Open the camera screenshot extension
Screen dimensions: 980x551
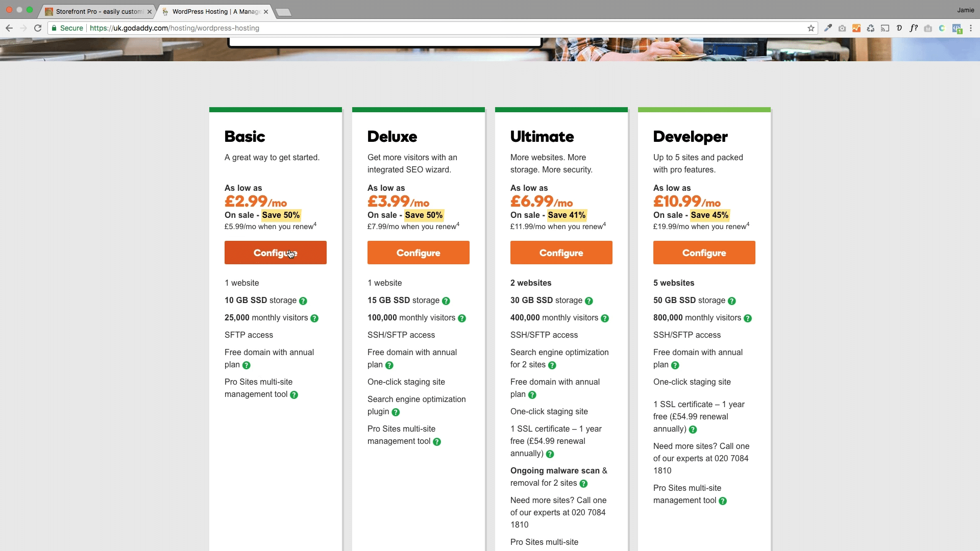point(842,28)
